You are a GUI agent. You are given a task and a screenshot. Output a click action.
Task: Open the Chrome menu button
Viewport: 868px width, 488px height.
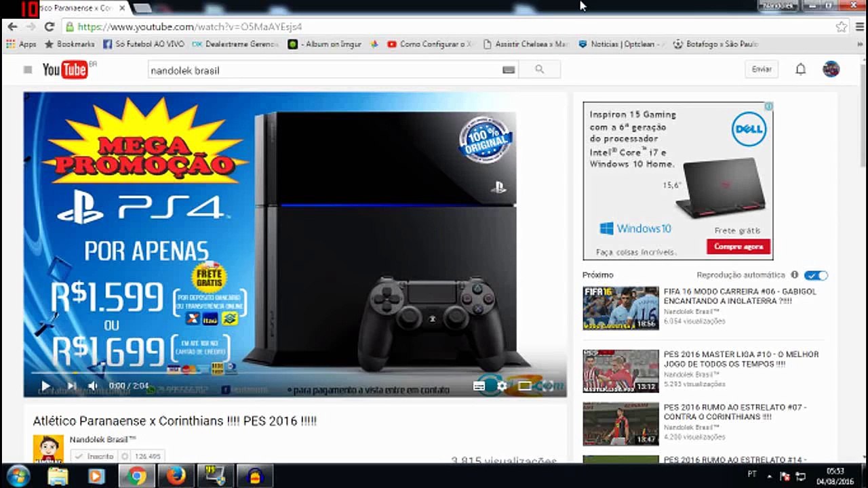[859, 27]
